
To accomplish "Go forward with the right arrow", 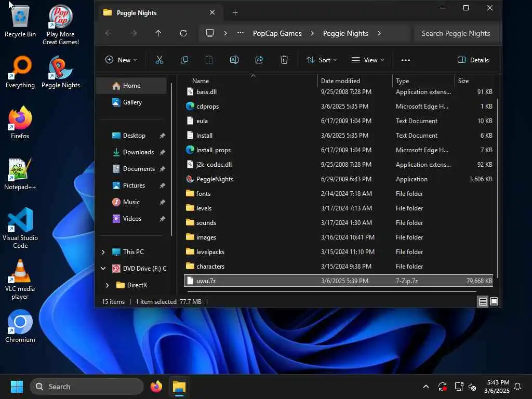I will click(134, 33).
